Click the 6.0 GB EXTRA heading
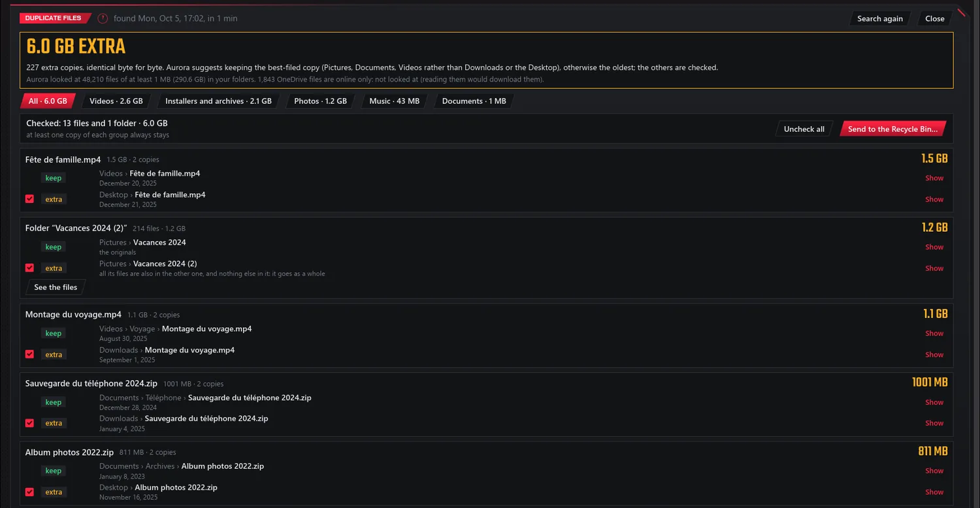The height and width of the screenshot is (508, 980). click(76, 46)
